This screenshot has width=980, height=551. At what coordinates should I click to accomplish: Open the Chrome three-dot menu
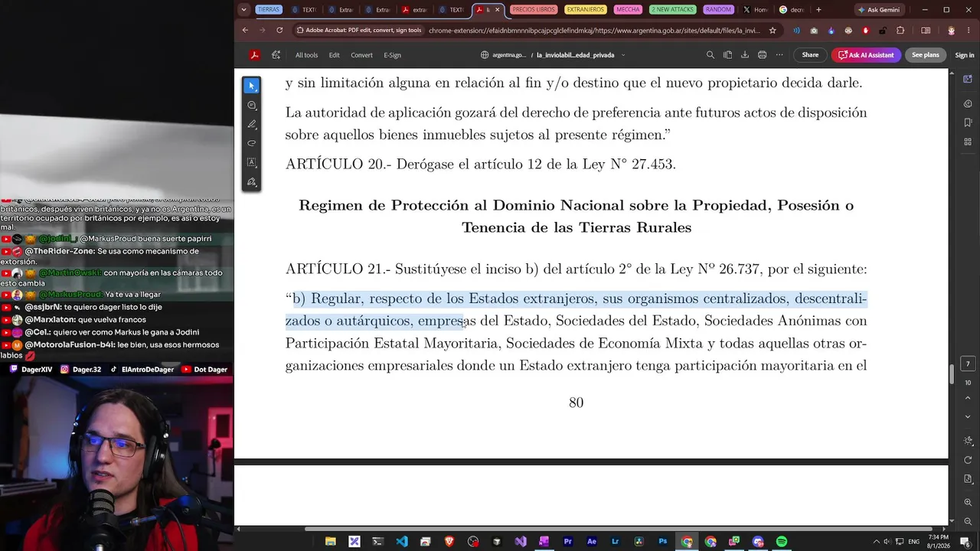tap(968, 31)
